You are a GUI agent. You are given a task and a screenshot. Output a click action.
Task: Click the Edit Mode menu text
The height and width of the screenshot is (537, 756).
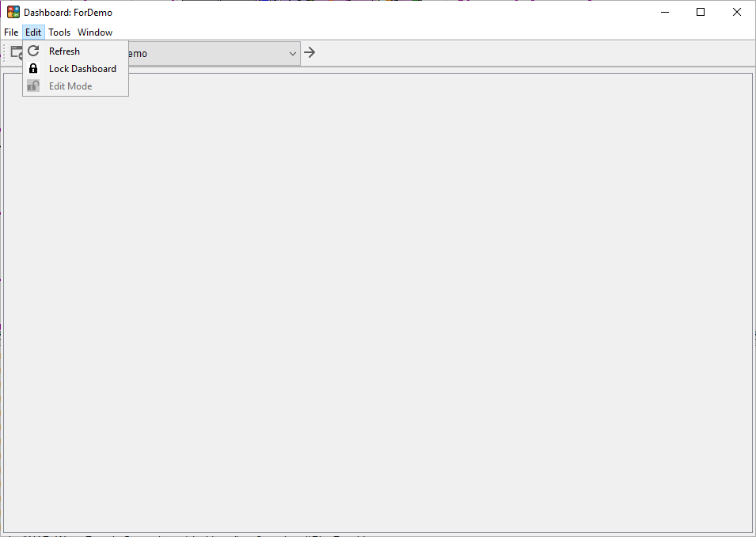pyautogui.click(x=70, y=86)
